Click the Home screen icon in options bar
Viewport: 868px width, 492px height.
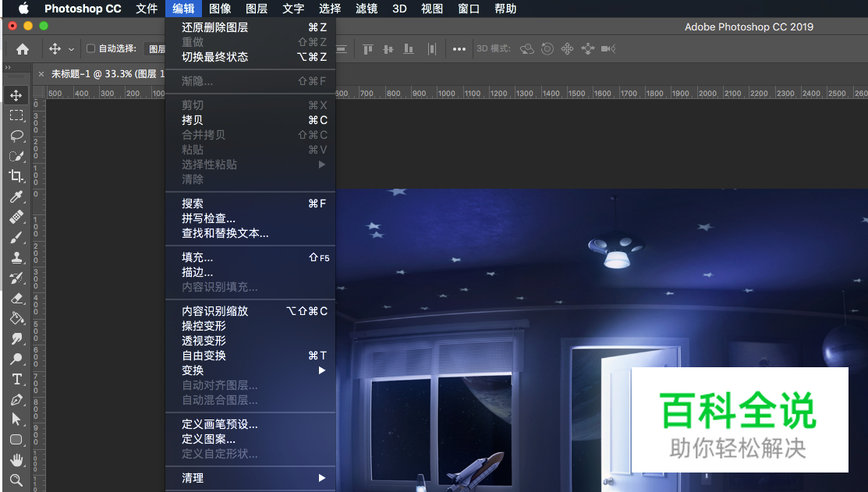pyautogui.click(x=22, y=48)
